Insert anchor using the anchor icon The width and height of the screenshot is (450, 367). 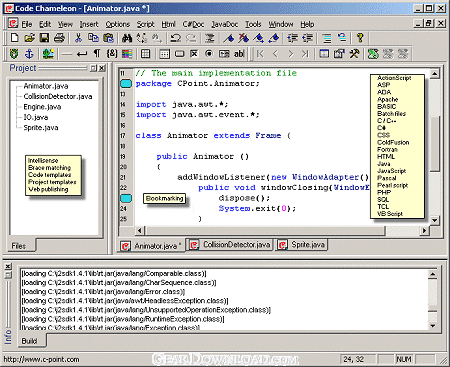(x=29, y=54)
